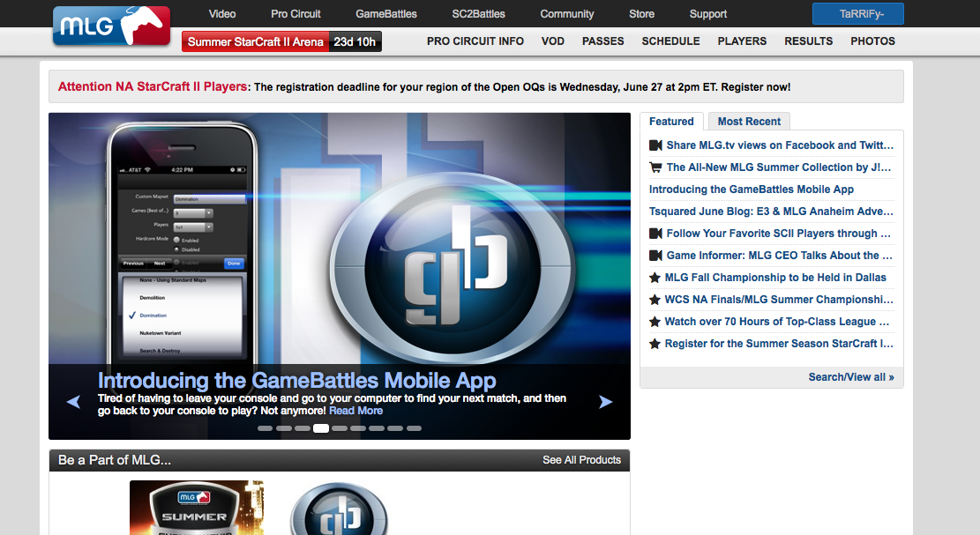
Task: Open Register for the Summer Season StarCraft
Action: [x=780, y=344]
